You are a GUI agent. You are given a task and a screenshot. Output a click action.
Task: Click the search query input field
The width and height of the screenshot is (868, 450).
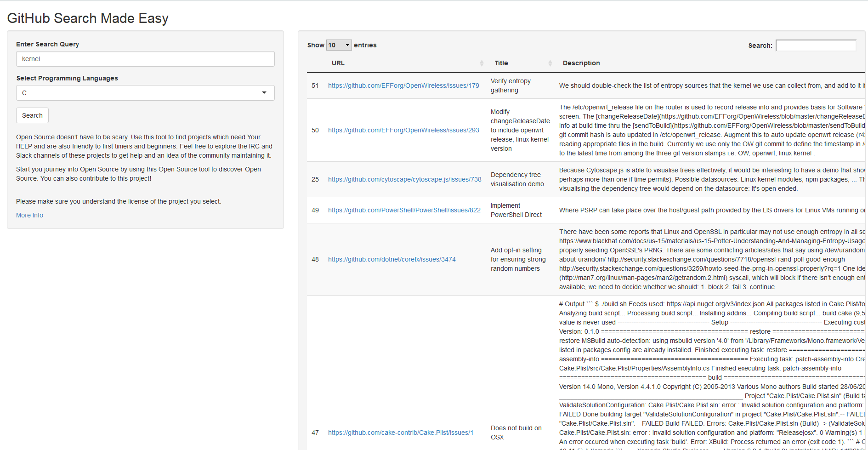point(145,59)
